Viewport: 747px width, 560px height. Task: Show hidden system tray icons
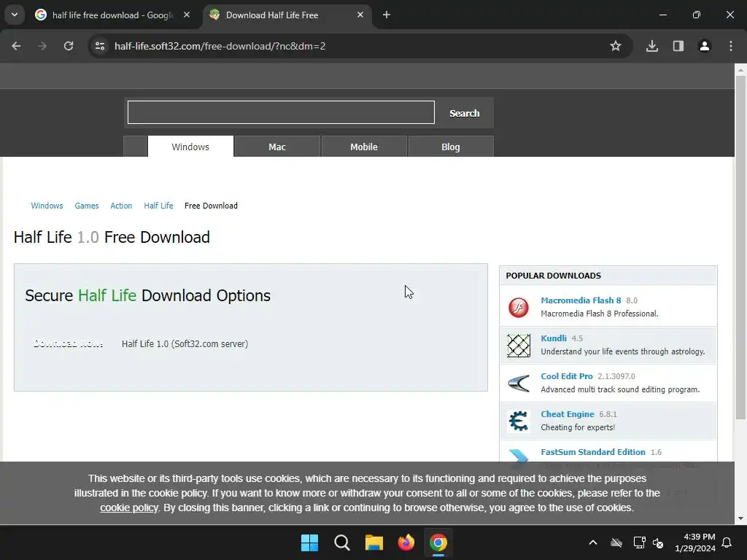click(593, 542)
